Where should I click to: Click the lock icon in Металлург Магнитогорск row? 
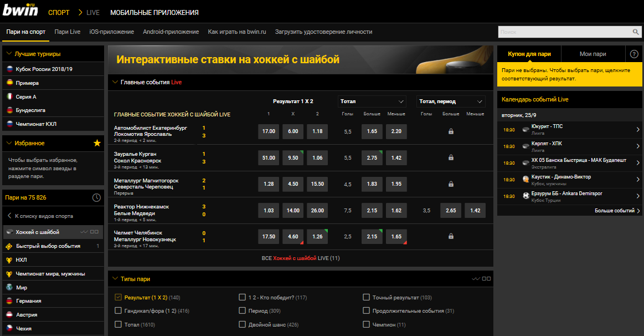pyautogui.click(x=451, y=184)
